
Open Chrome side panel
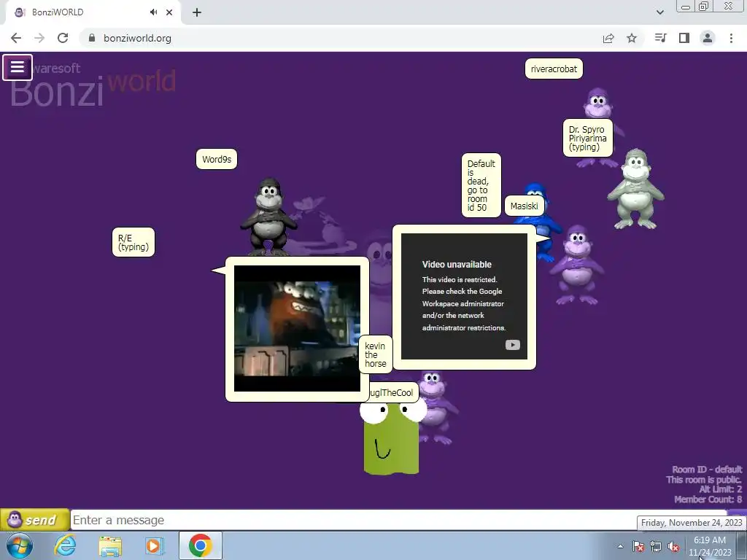click(x=684, y=38)
